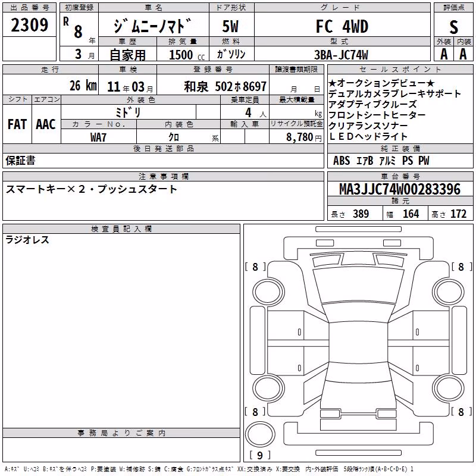The width and height of the screenshot is (476, 476).
Task: Click the lot number 2309
Action: click(x=29, y=25)
